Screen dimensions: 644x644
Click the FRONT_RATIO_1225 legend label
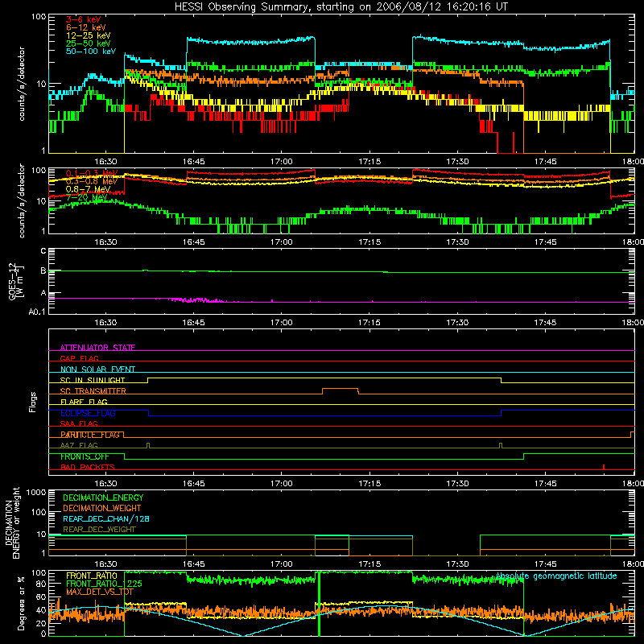pyautogui.click(x=104, y=584)
